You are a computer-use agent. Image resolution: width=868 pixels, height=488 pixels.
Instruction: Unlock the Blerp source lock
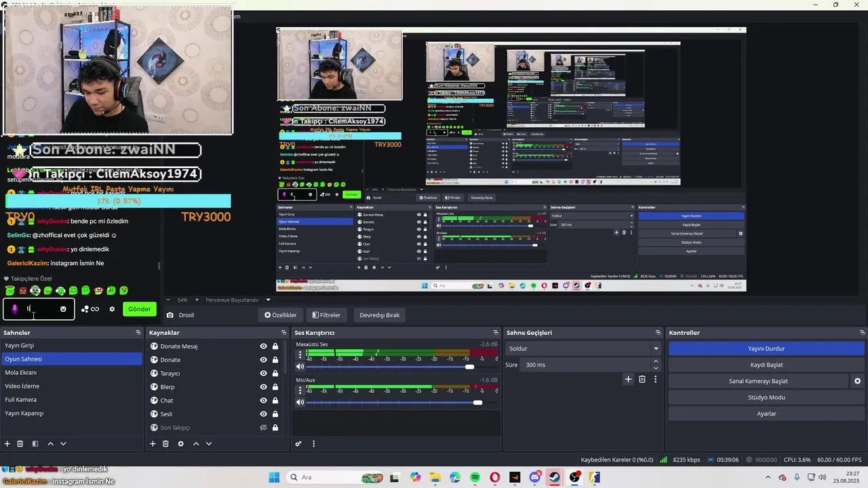pos(275,387)
